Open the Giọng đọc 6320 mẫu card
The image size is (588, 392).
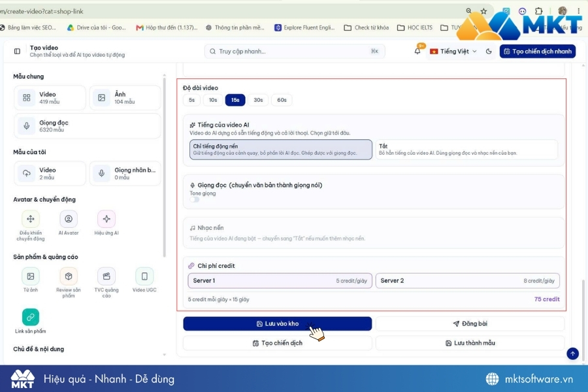(88, 126)
